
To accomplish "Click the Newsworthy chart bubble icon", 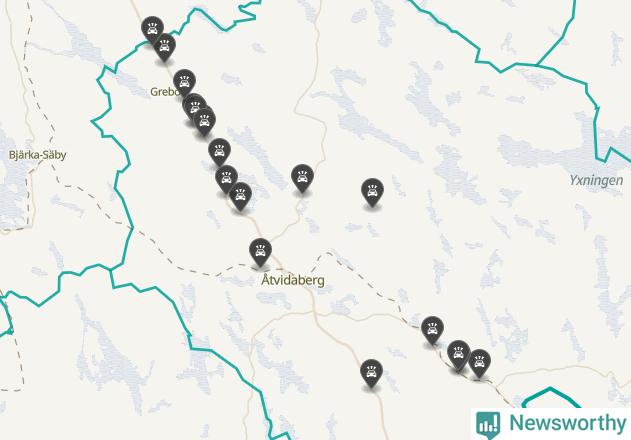I will point(488,424).
